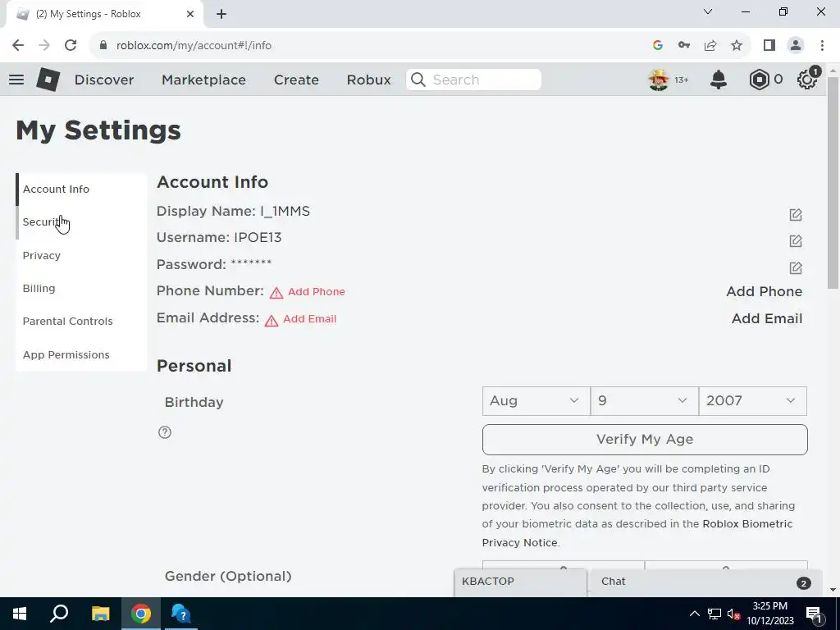Open the help app on taskbar

click(181, 614)
